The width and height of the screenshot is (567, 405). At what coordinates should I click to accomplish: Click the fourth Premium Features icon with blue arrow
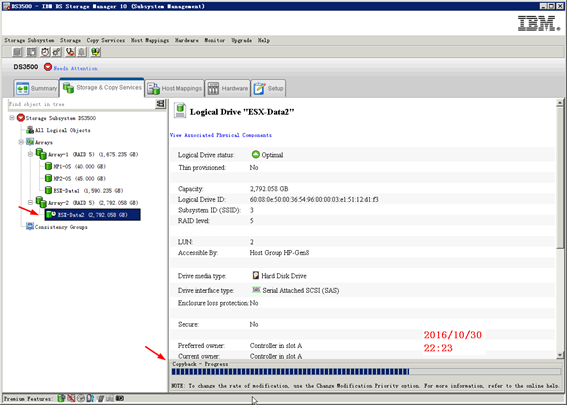click(x=90, y=398)
